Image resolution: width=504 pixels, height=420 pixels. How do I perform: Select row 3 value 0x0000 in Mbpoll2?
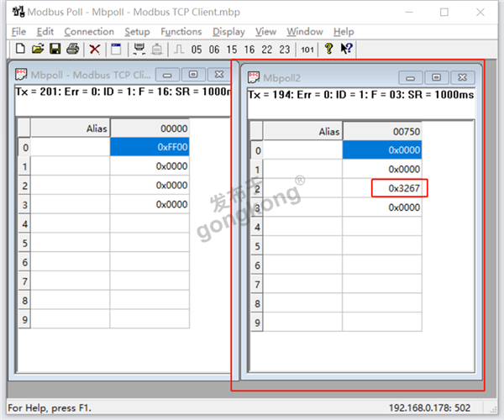click(382, 207)
